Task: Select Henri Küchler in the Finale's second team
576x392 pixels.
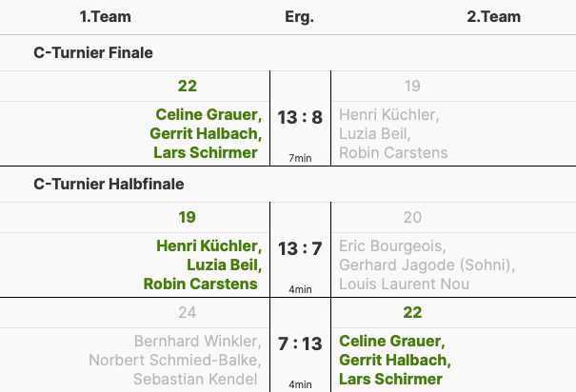Action: pyautogui.click(x=388, y=115)
